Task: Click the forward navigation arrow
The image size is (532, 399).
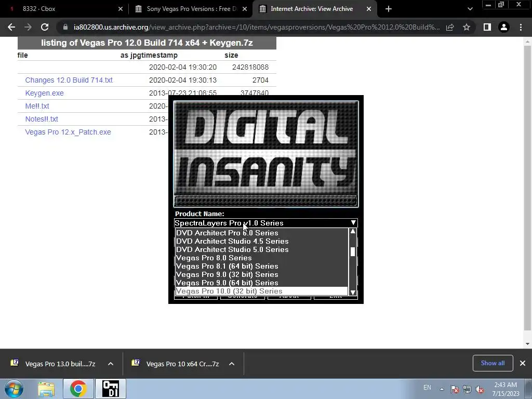Action: pyautogui.click(x=28, y=27)
